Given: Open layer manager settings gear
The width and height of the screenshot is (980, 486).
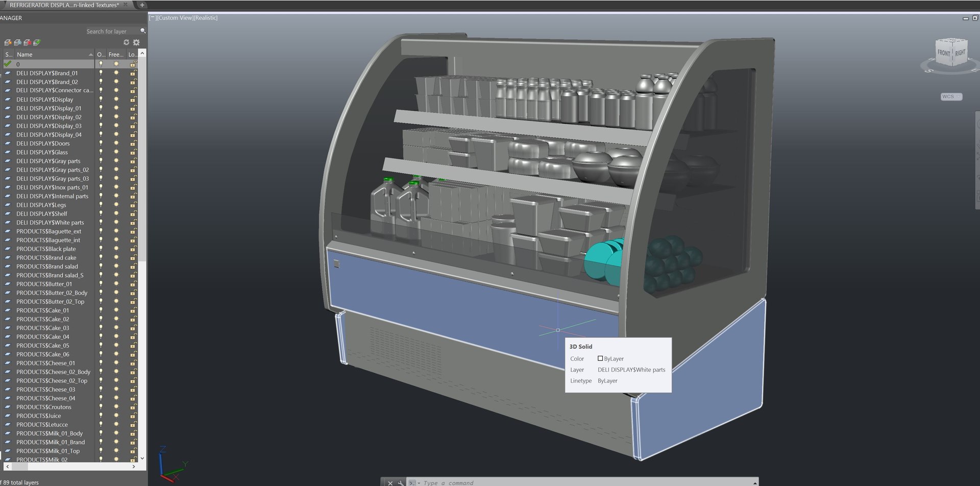Looking at the screenshot, I should coord(136,42).
